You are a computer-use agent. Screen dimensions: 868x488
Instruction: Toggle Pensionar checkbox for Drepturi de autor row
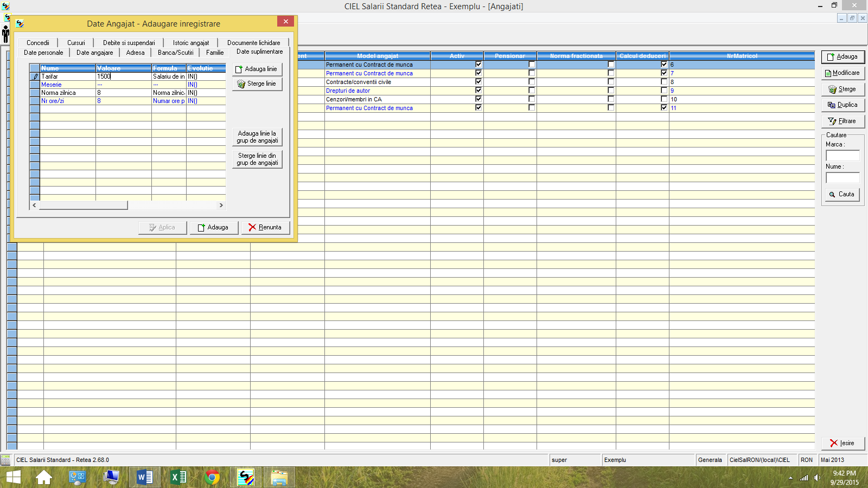coord(532,91)
